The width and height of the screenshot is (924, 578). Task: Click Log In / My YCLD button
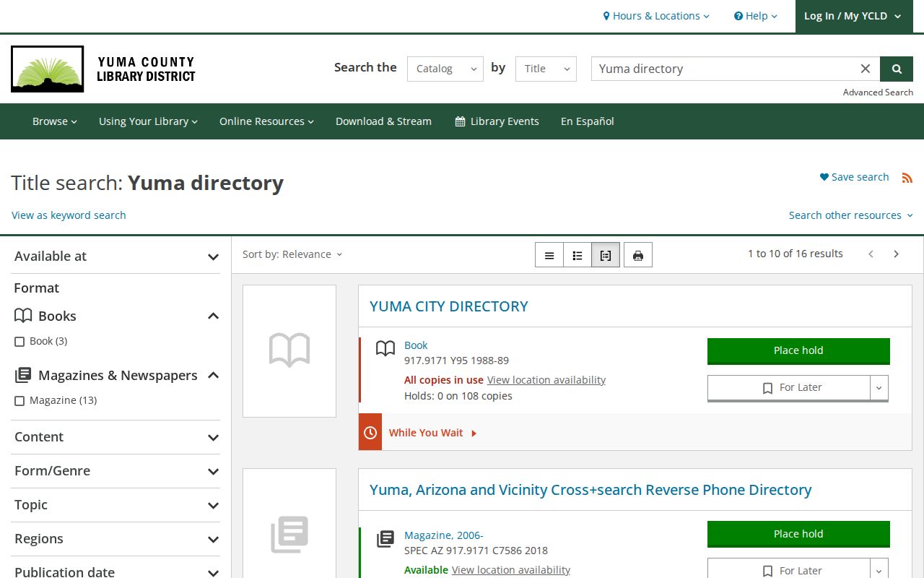pos(853,16)
